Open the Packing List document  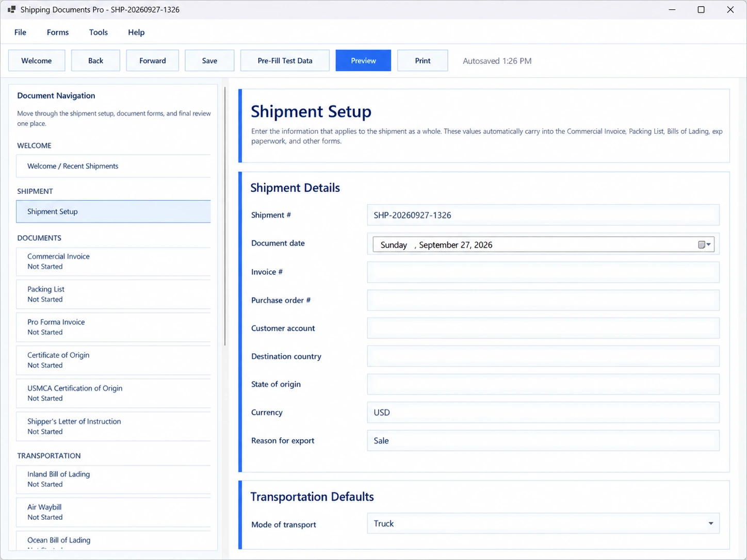point(113,294)
